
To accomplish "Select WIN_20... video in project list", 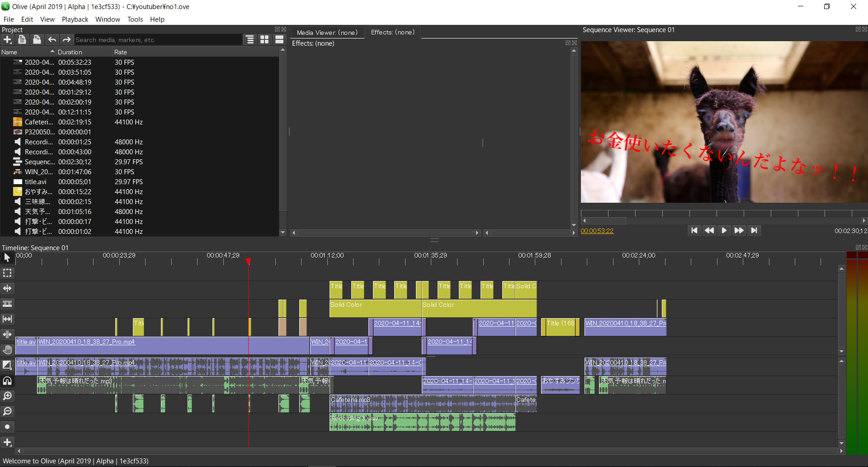I will click(139, 172).
